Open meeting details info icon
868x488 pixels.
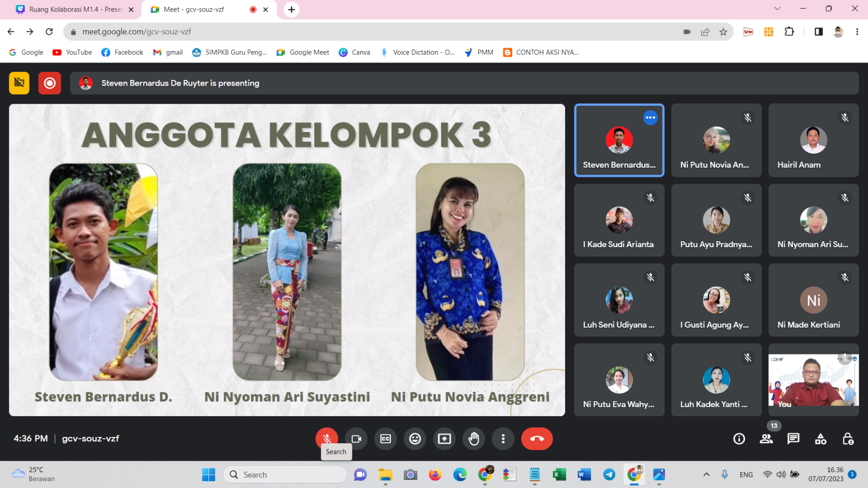(x=739, y=439)
